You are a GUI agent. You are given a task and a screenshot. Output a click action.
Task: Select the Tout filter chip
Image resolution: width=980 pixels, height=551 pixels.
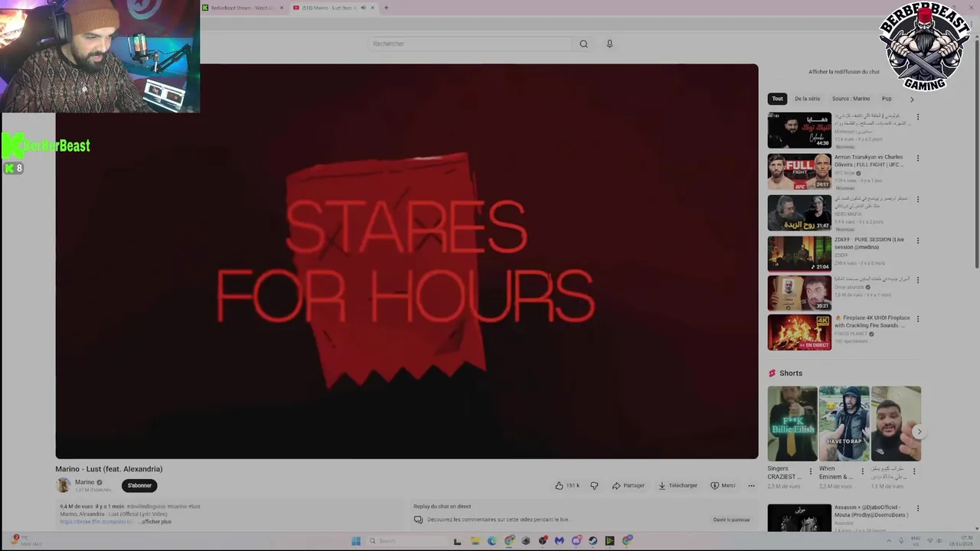pyautogui.click(x=778, y=99)
